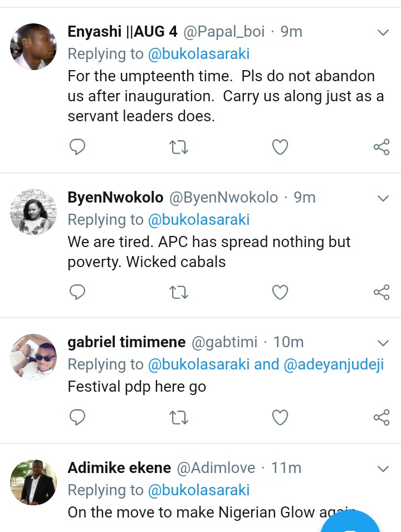Open the @bukolasaraki link in Enyashi's reply
401x532 pixels.
[x=198, y=54]
